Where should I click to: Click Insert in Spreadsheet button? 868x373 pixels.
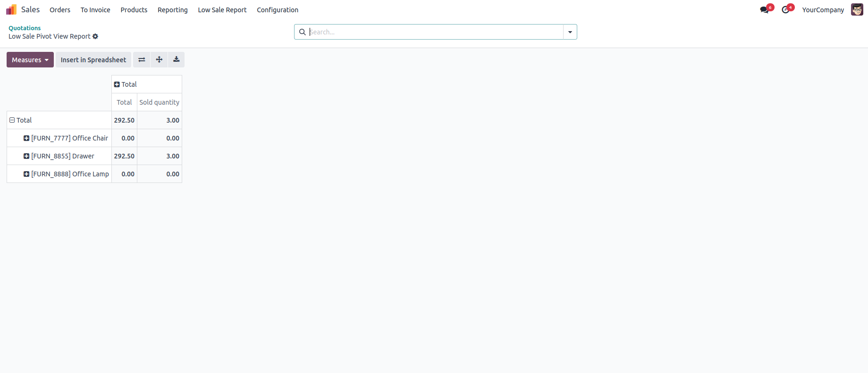click(x=93, y=60)
